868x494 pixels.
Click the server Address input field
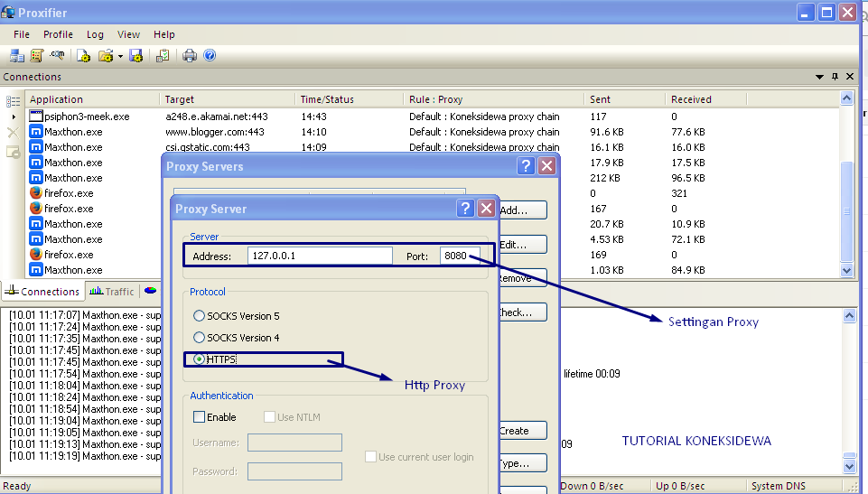pyautogui.click(x=320, y=256)
